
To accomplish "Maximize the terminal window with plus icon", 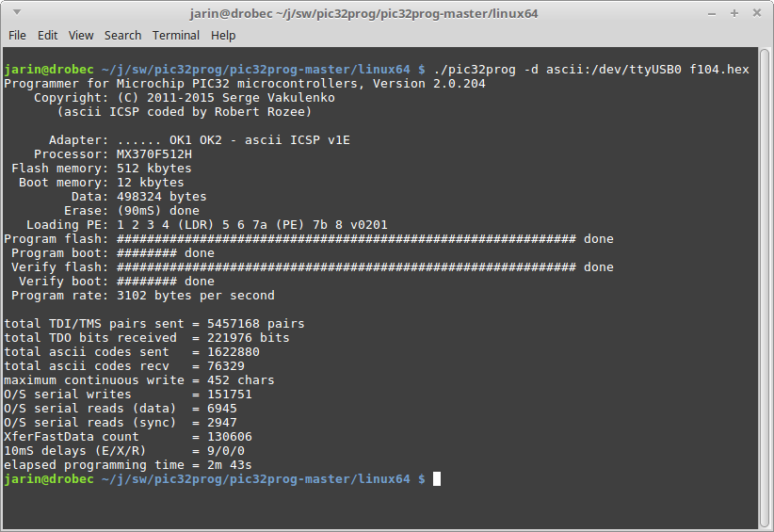I will pos(734,13).
